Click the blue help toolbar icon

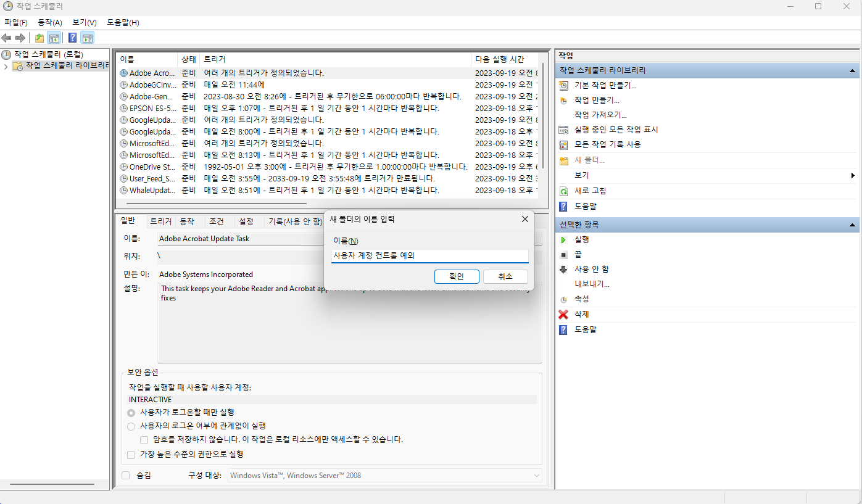point(73,38)
